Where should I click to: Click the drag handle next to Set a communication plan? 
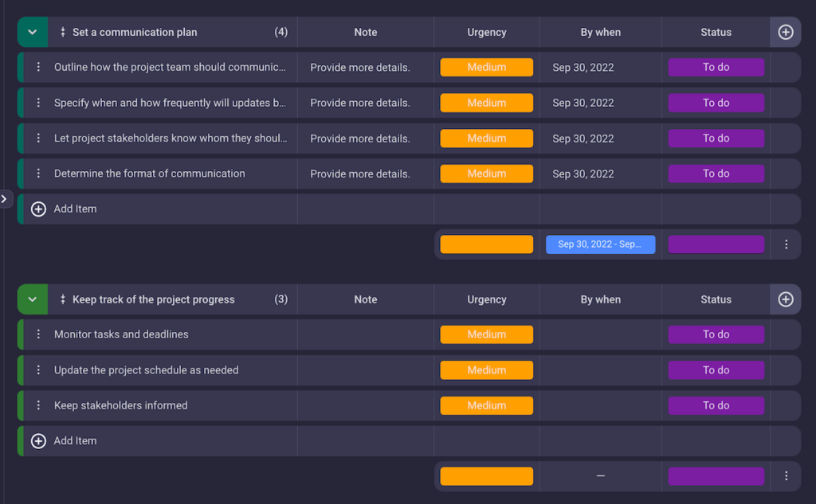62,32
